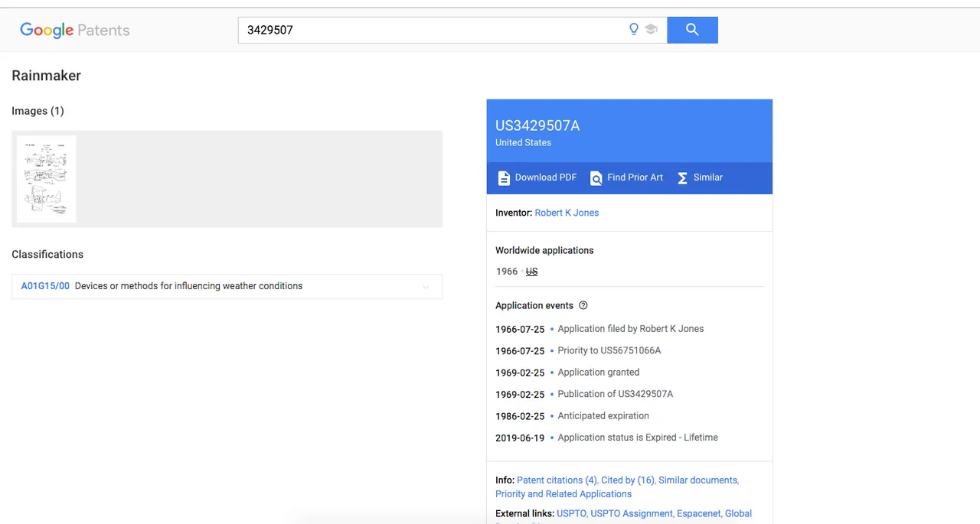Click the Similar sigma icon
Viewport: 980px width, 524px height.
(682, 178)
